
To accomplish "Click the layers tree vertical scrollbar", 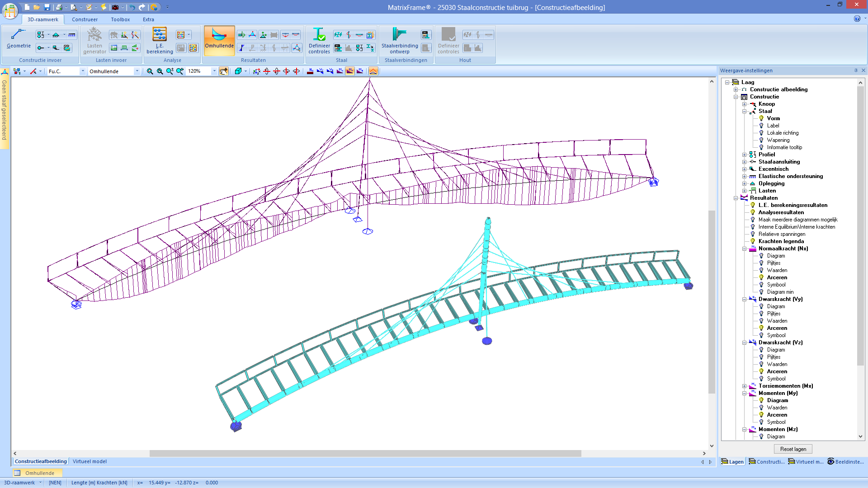I will pos(860,226).
